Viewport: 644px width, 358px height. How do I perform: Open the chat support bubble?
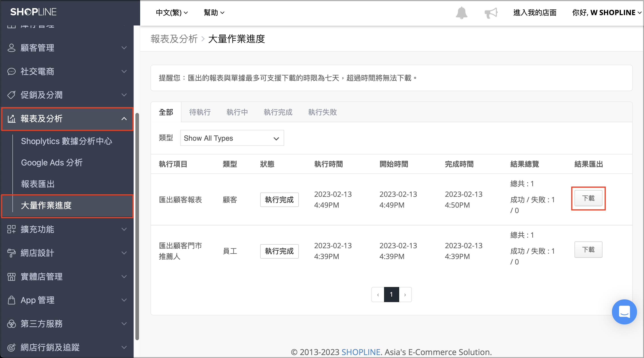click(624, 312)
